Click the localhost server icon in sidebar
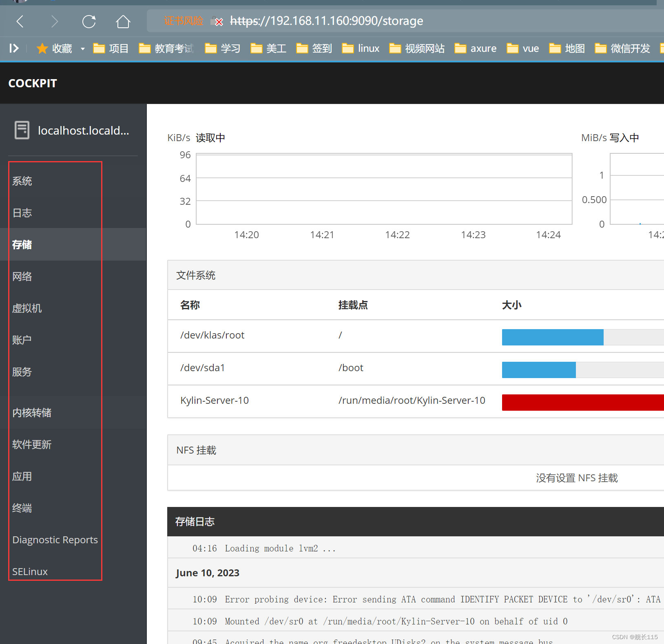Screen dimensions: 664x644 point(22,130)
